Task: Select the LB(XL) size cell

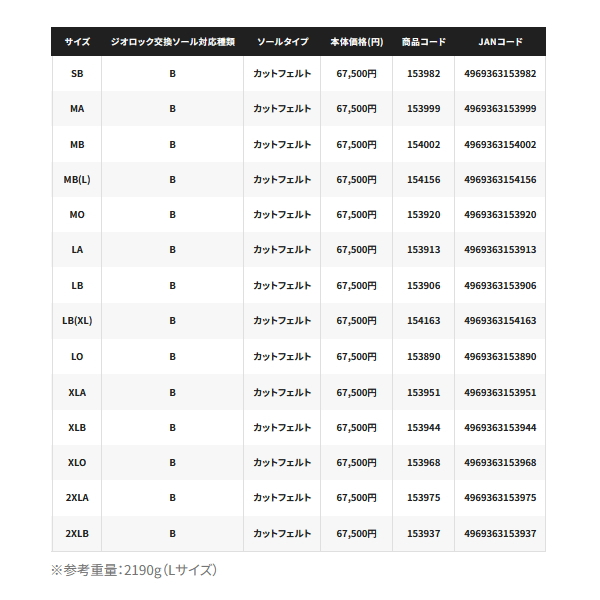Action: 77,321
